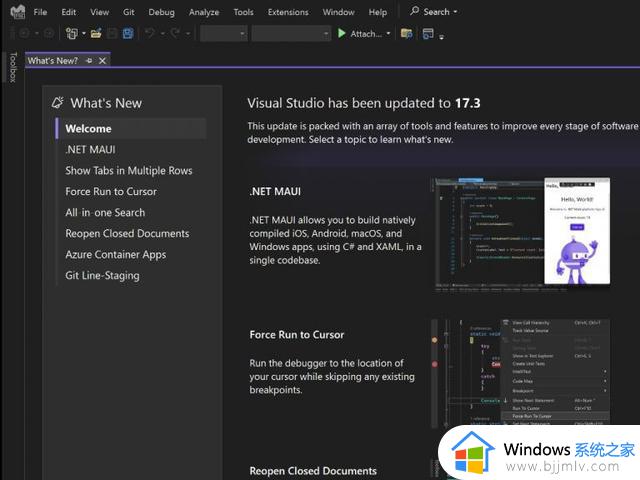640x480 pixels.
Task: Open the toolbar overflow options arrow
Action: pyautogui.click(x=441, y=37)
